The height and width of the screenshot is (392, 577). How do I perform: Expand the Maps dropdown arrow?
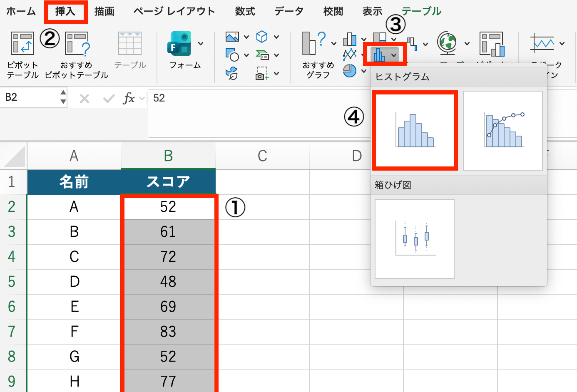(x=467, y=43)
